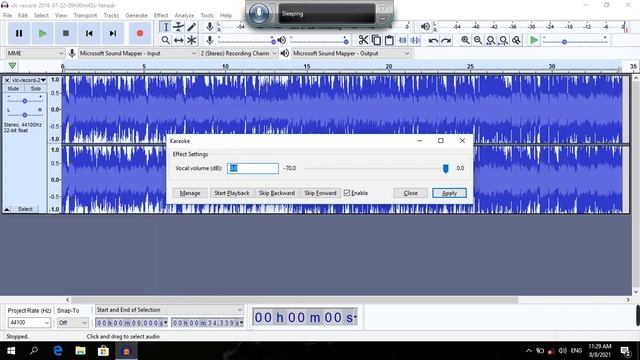Select the Selection (I-beam) tool

165,27
